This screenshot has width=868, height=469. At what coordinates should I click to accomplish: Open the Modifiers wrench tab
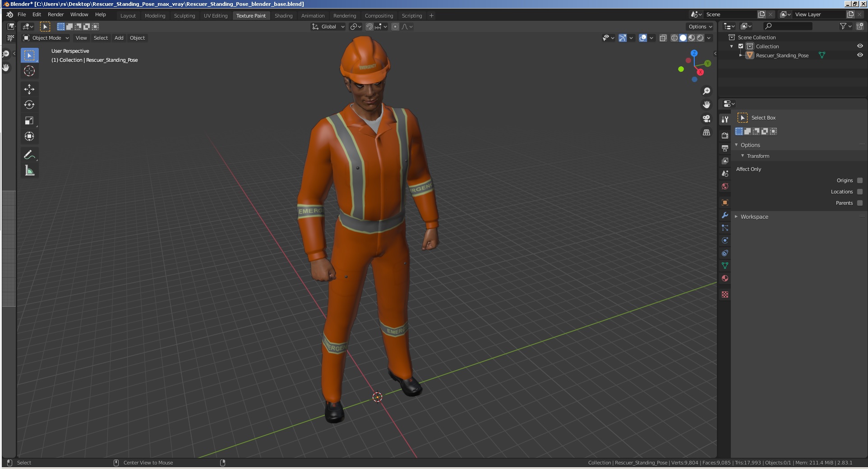click(x=725, y=215)
